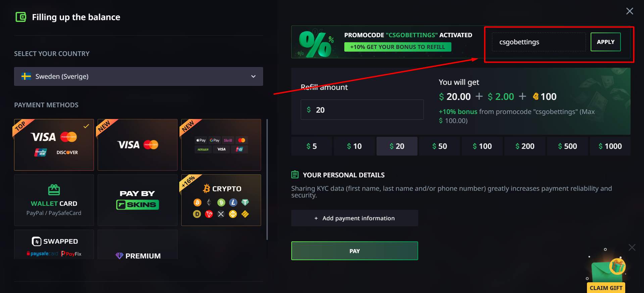
Task: Dismiss the claim gift popup
Action: 632,247
